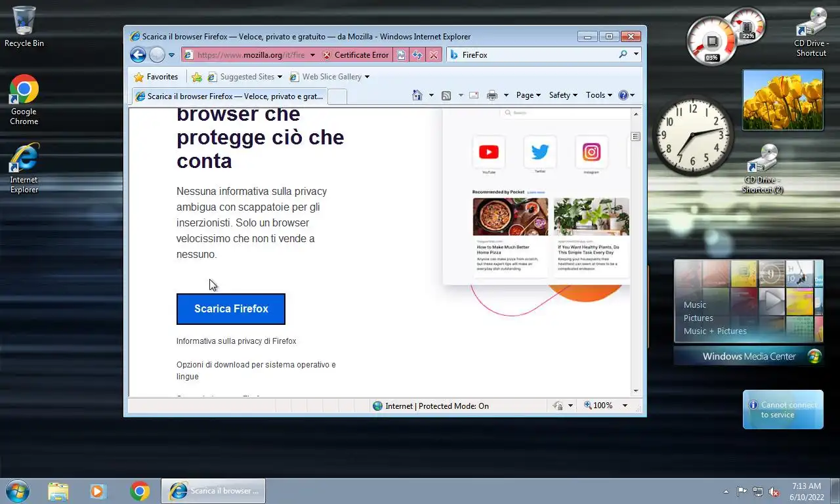Click the Certificate Error warning
Screen dimensions: 840x504
point(356,55)
